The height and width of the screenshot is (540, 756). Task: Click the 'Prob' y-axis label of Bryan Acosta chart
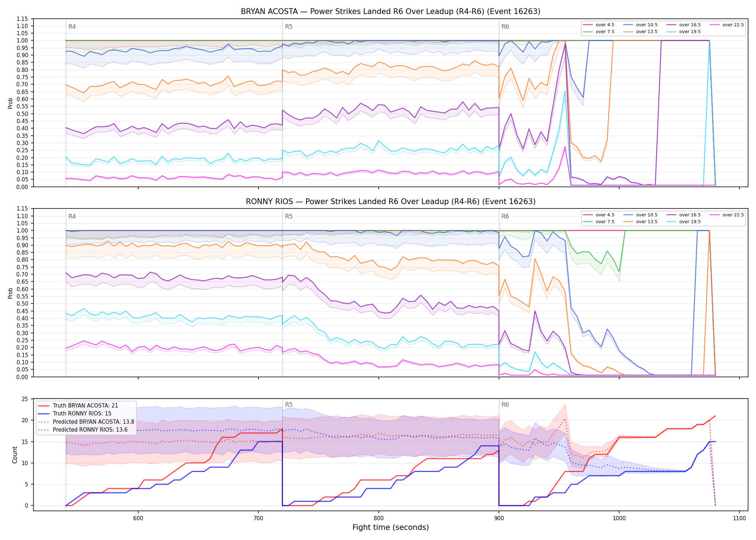coord(10,103)
